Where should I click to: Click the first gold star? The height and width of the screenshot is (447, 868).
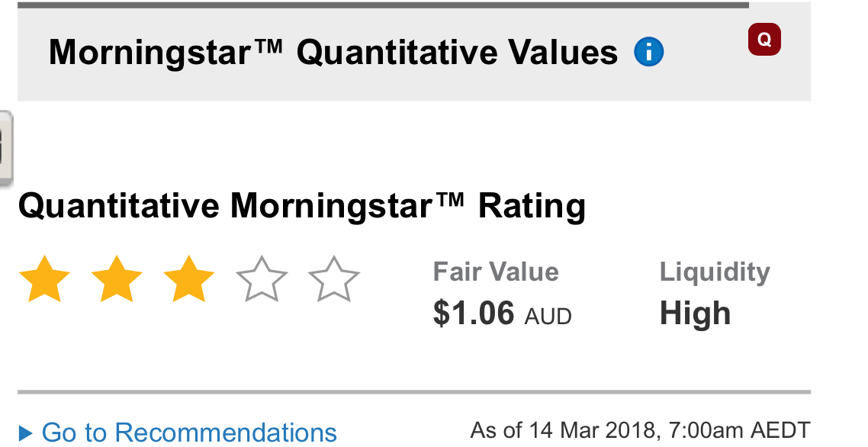coord(44,279)
